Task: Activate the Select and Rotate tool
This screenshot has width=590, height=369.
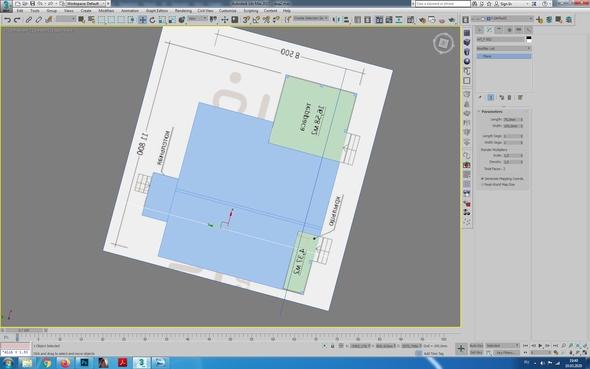Action: (152, 20)
